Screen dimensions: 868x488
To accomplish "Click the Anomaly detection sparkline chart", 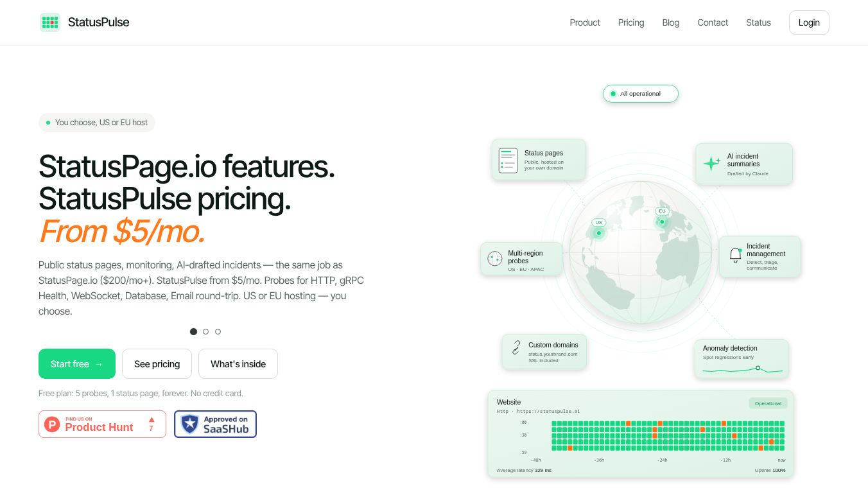I will (x=742, y=370).
